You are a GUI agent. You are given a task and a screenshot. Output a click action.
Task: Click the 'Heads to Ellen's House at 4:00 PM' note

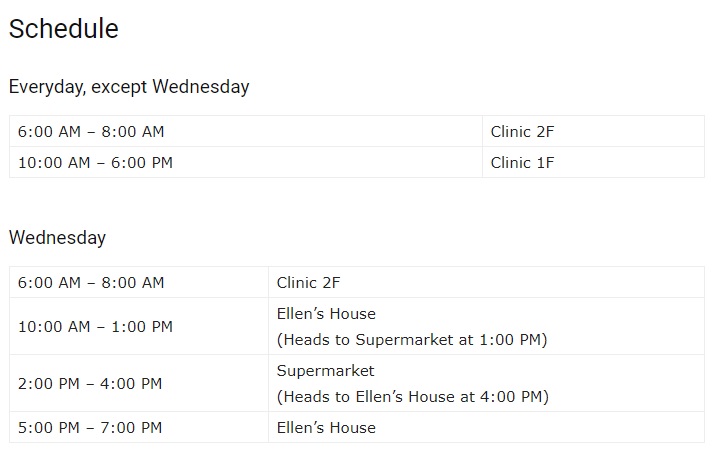coord(412,397)
